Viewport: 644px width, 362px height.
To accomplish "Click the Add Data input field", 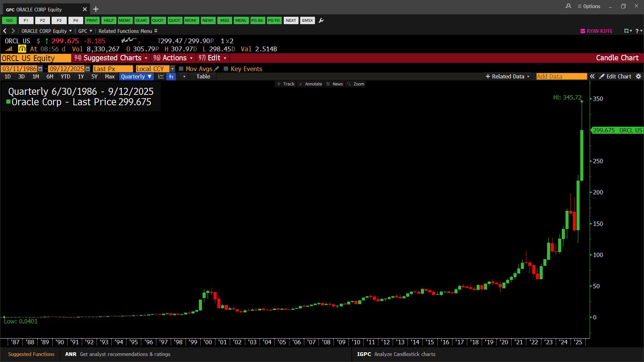I will 561,76.
